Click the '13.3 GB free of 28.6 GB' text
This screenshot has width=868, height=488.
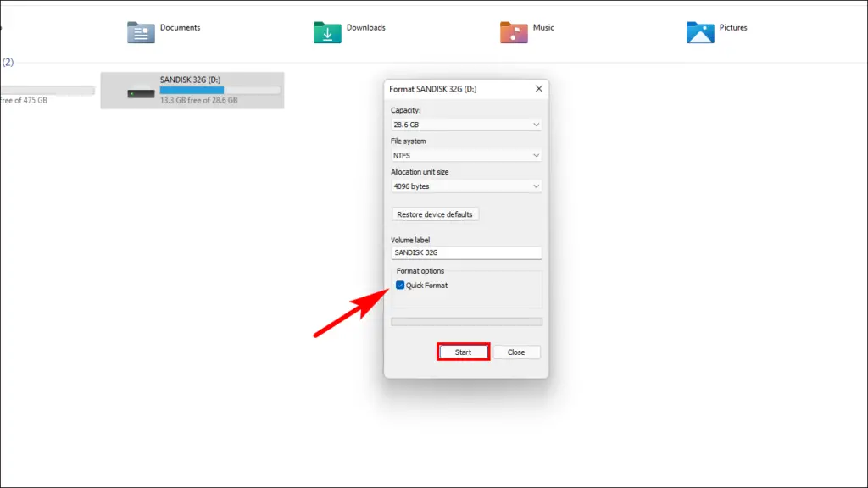(198, 100)
